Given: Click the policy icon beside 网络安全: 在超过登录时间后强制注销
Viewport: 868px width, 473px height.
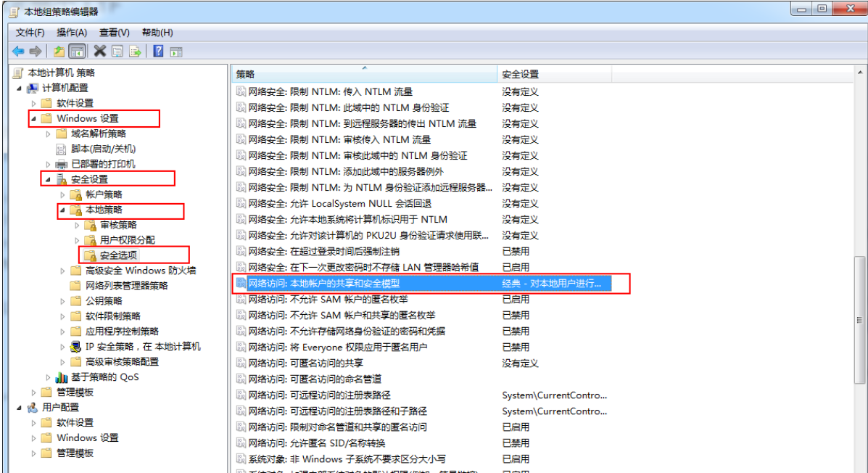Looking at the screenshot, I should (241, 252).
